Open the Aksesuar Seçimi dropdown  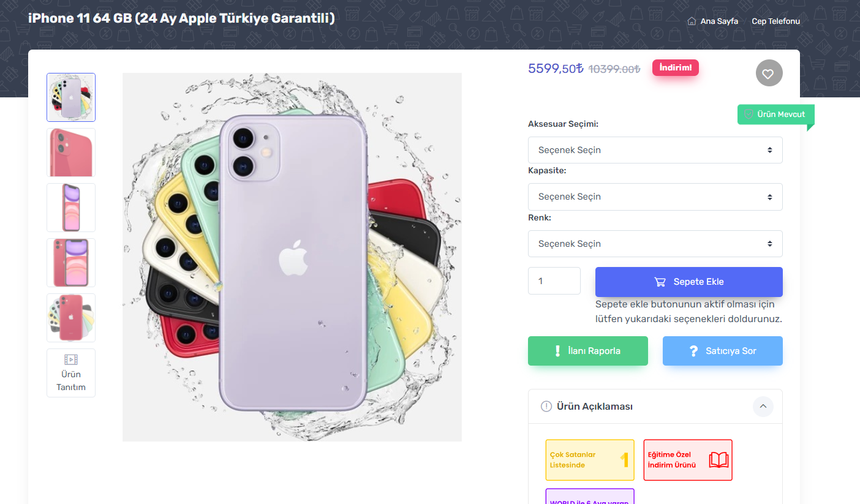[655, 150]
